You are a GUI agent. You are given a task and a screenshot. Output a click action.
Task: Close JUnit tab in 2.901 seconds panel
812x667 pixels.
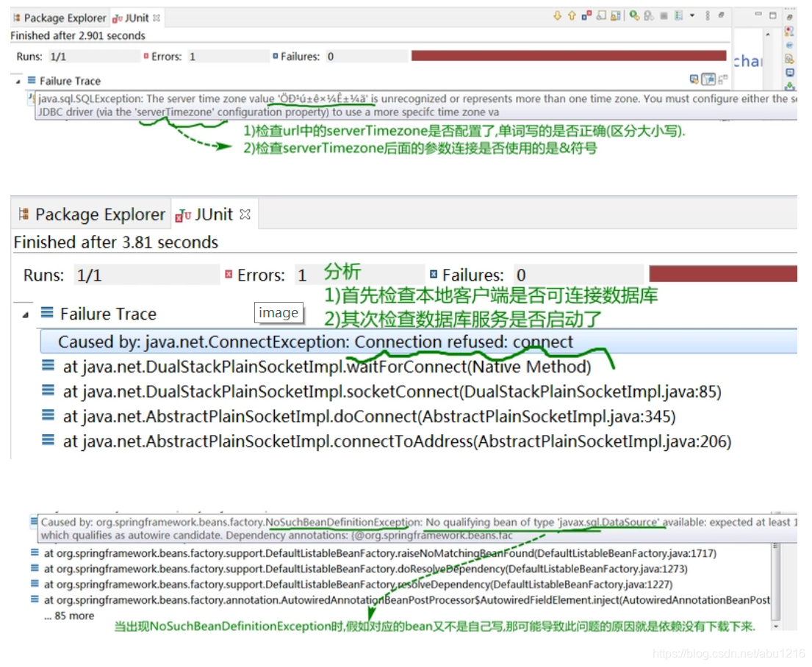coord(157,18)
